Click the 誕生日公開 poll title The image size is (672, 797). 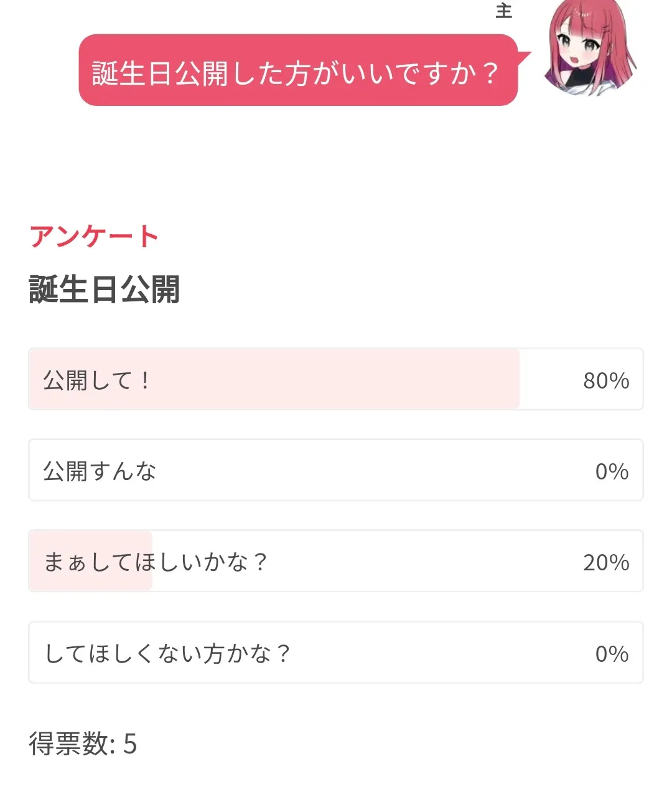click(105, 290)
